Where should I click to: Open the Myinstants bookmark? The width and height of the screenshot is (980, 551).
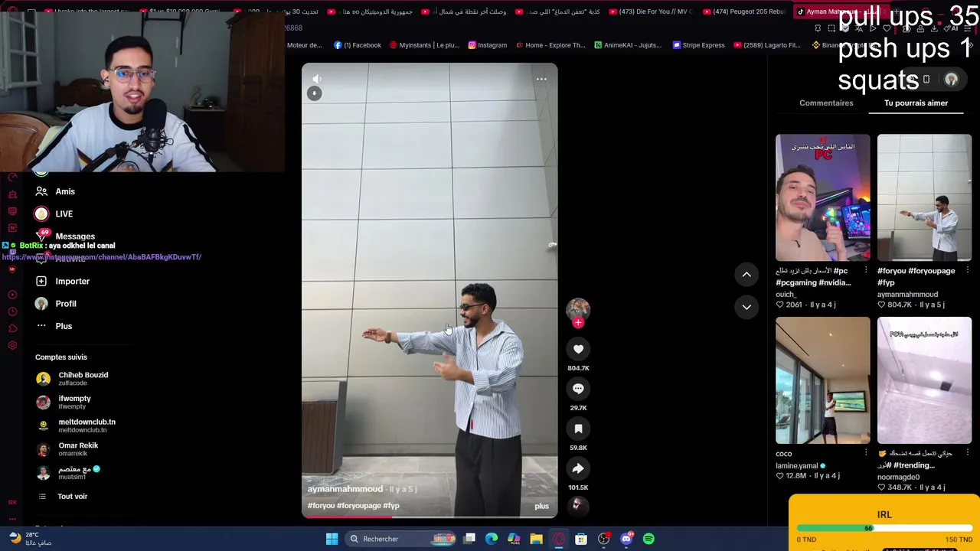424,45
